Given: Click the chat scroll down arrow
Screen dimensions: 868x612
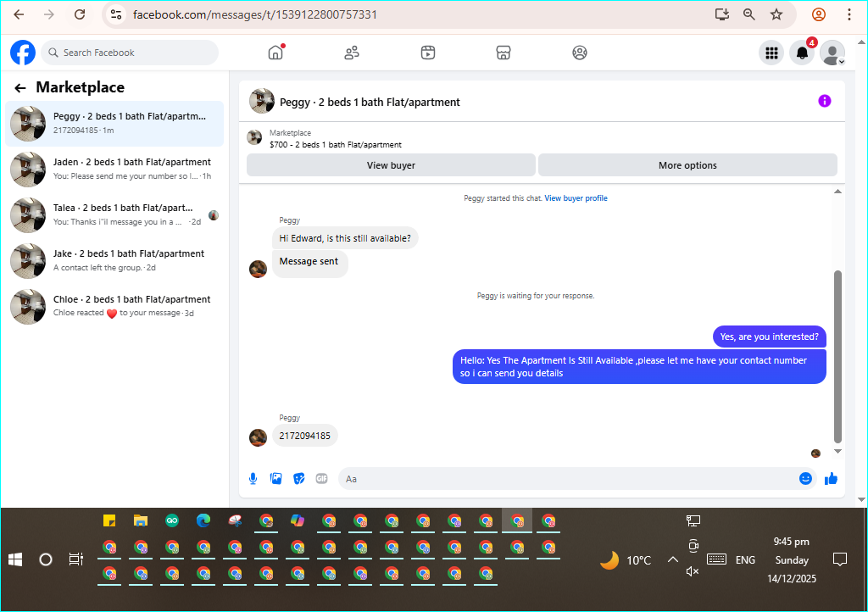Looking at the screenshot, I should pyautogui.click(x=837, y=451).
